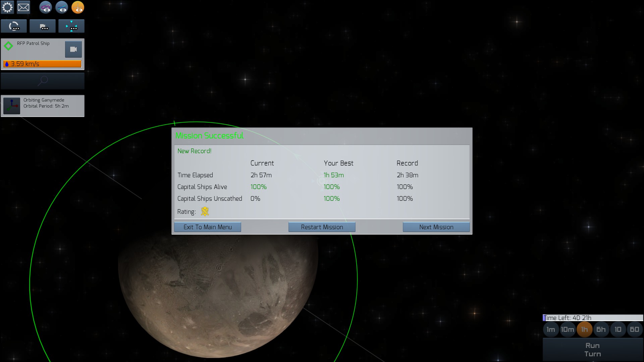
Task: Toggle the orange axis crosshair visibility
Action: click(x=78, y=7)
